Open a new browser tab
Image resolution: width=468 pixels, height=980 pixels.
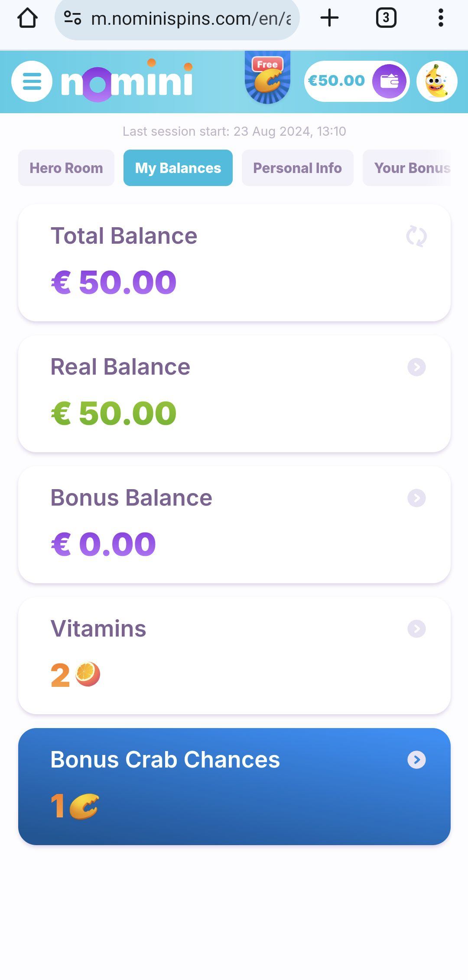pyautogui.click(x=329, y=18)
